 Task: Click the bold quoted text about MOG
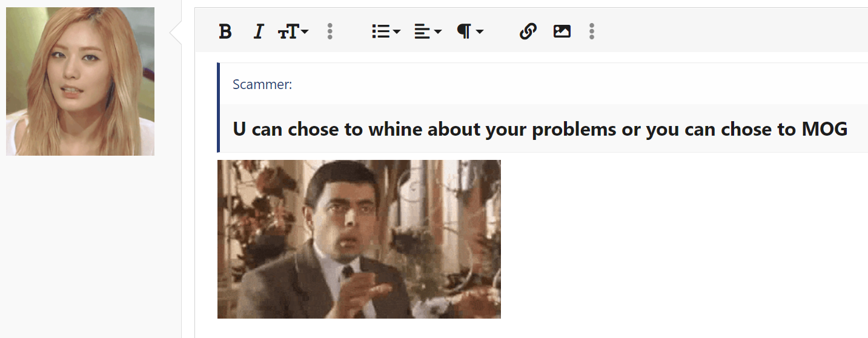[540, 129]
